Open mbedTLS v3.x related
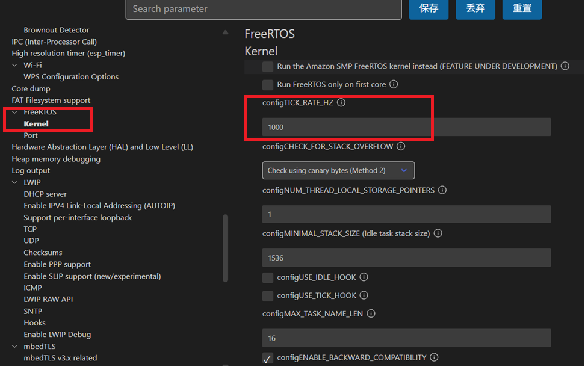 60,358
